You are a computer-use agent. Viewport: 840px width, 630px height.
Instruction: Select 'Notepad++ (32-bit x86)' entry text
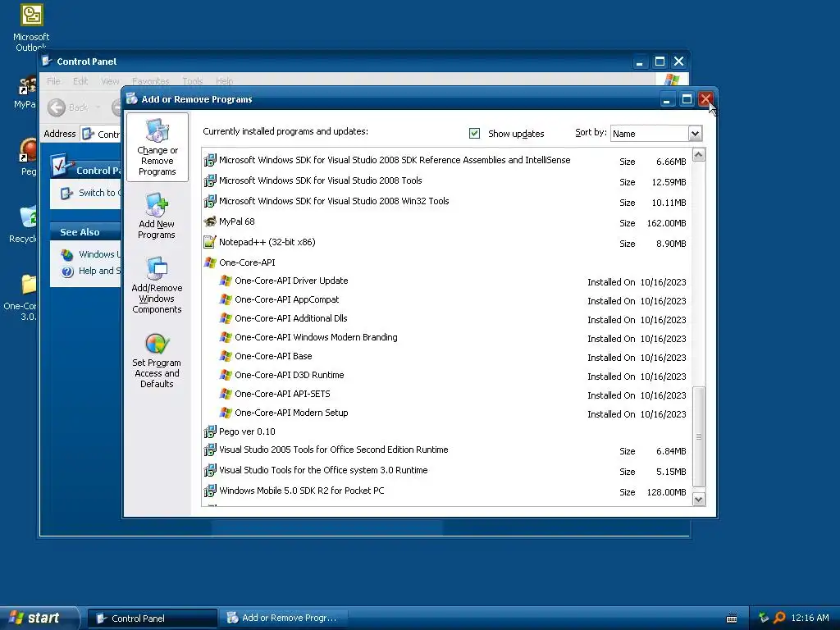tap(267, 242)
